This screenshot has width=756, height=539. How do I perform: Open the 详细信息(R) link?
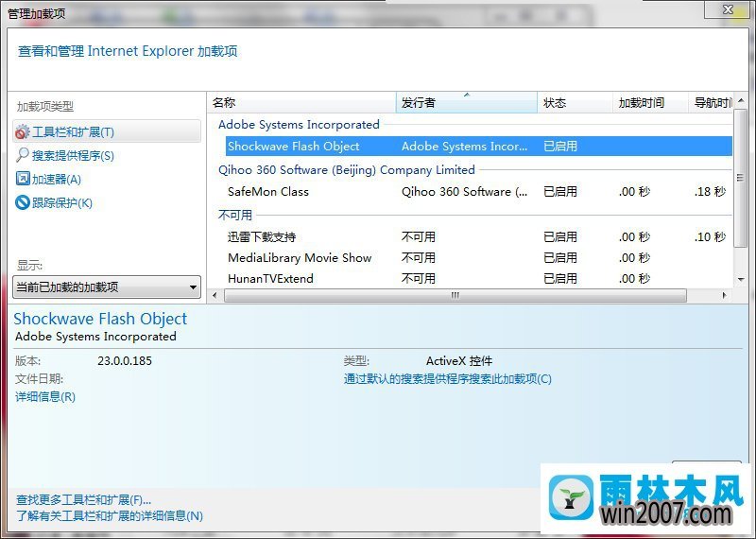[45, 396]
